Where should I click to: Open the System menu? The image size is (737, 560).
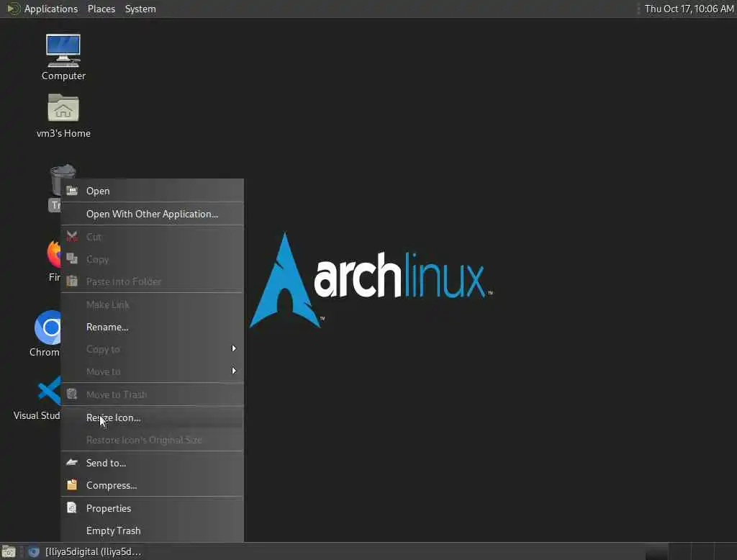(x=140, y=9)
